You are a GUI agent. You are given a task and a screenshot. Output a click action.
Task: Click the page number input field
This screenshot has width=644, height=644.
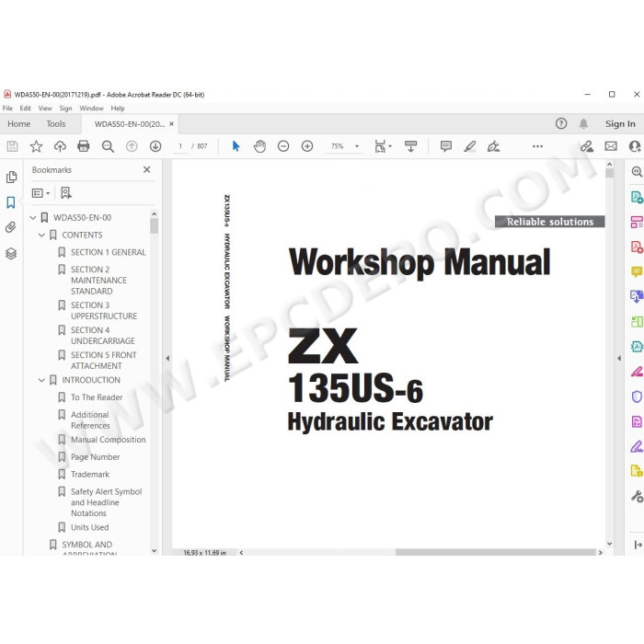coord(180,146)
